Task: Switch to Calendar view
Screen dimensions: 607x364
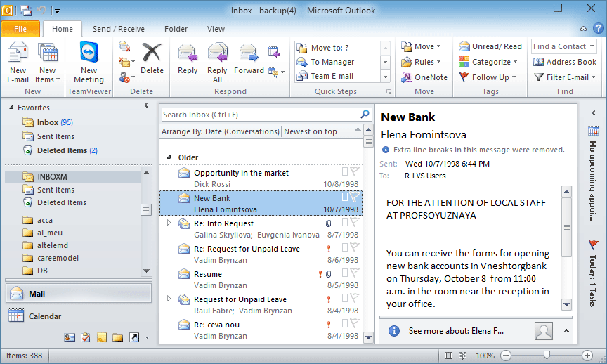Action: click(79, 316)
